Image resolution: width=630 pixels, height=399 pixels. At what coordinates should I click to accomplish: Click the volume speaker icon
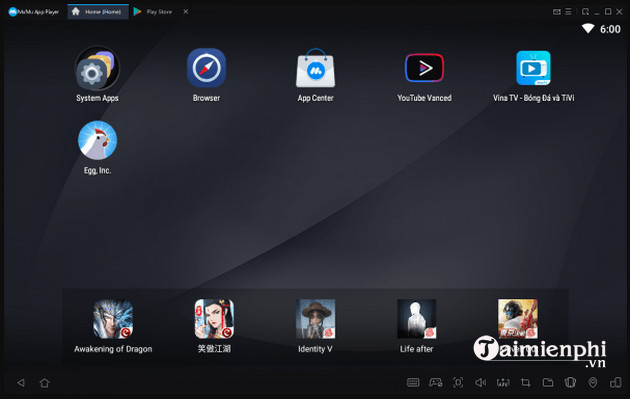click(x=481, y=383)
